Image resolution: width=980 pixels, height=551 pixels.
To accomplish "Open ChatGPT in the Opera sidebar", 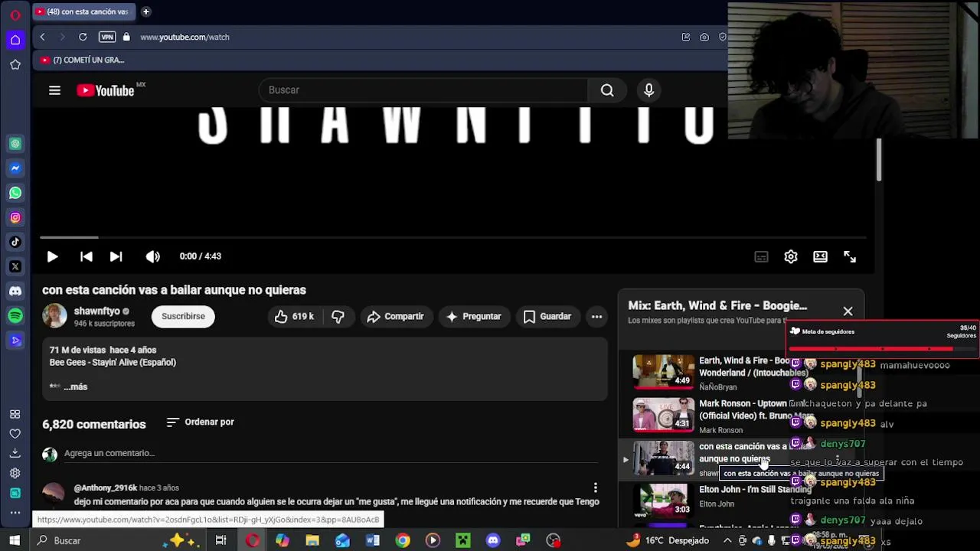I will point(15,143).
